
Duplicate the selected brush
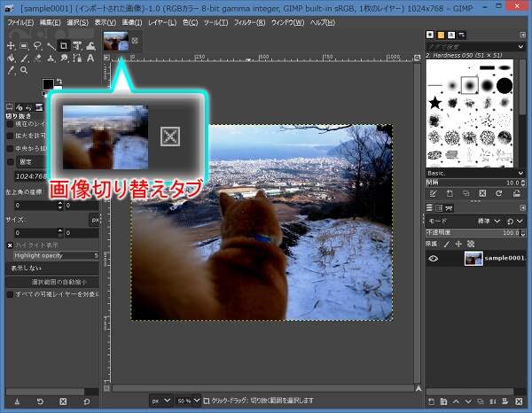(x=466, y=193)
